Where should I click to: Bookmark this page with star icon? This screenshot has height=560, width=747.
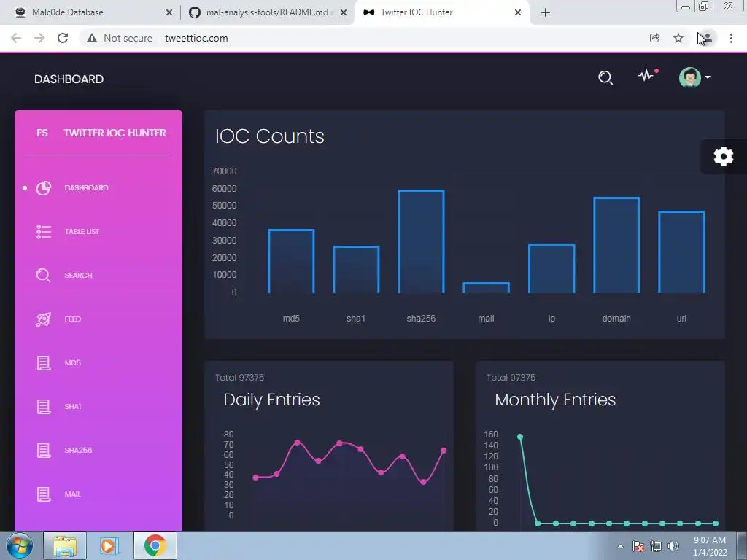point(678,38)
